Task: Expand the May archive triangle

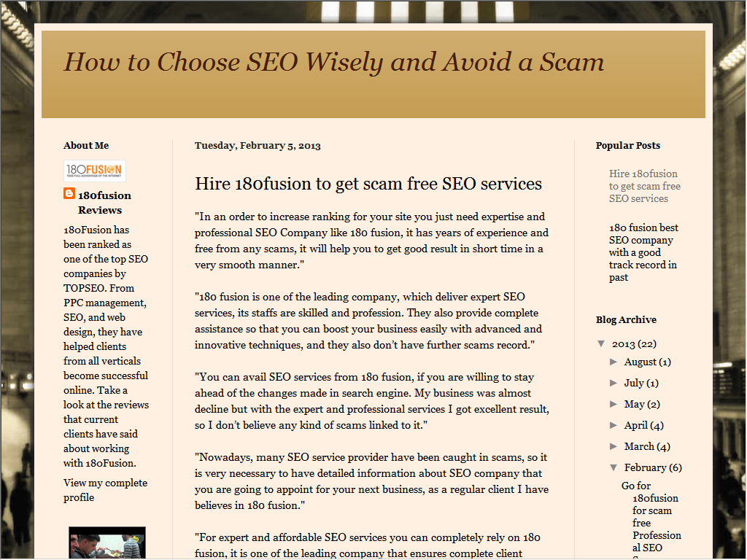Action: (x=614, y=404)
